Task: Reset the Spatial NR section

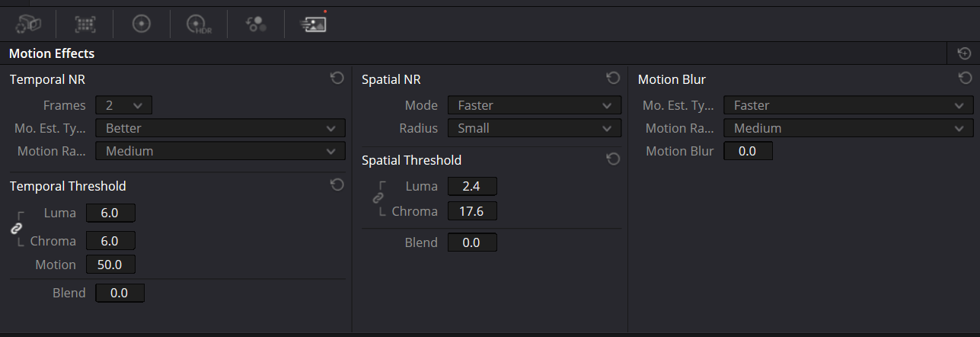Action: (x=613, y=78)
